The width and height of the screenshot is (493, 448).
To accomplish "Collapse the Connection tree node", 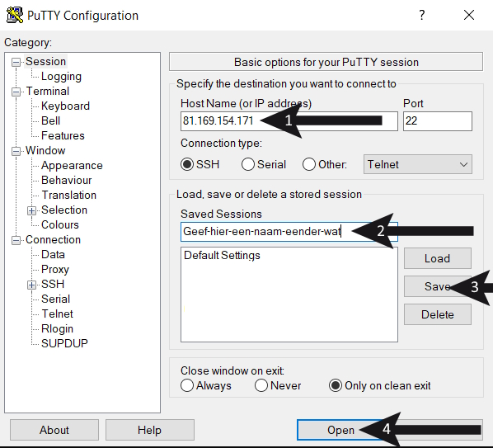I will pyautogui.click(x=16, y=240).
